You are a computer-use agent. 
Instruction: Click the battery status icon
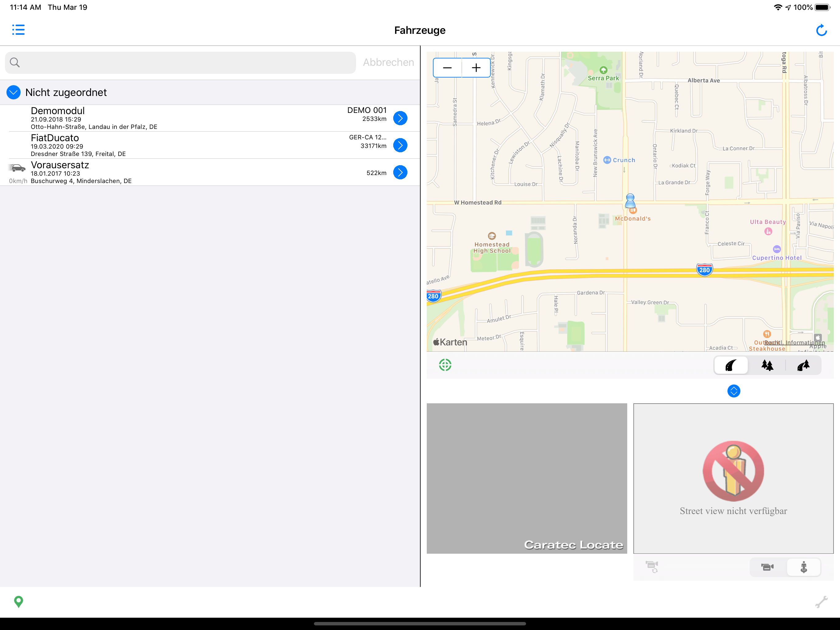coord(822,7)
